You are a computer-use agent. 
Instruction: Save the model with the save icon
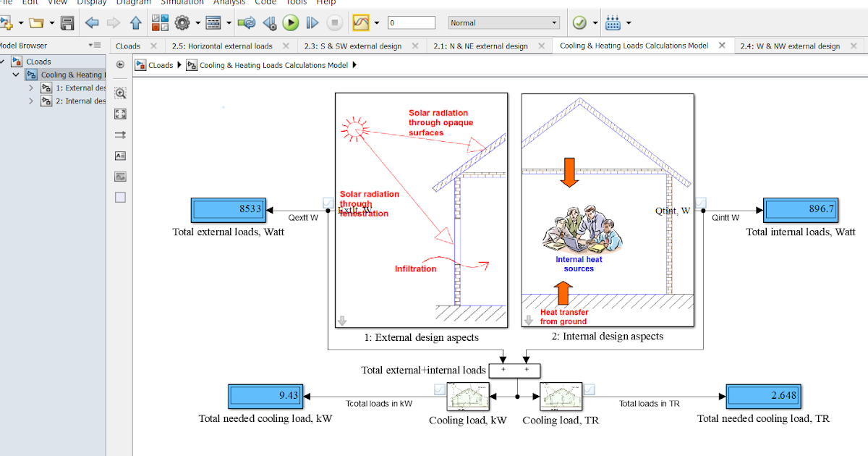coord(67,22)
